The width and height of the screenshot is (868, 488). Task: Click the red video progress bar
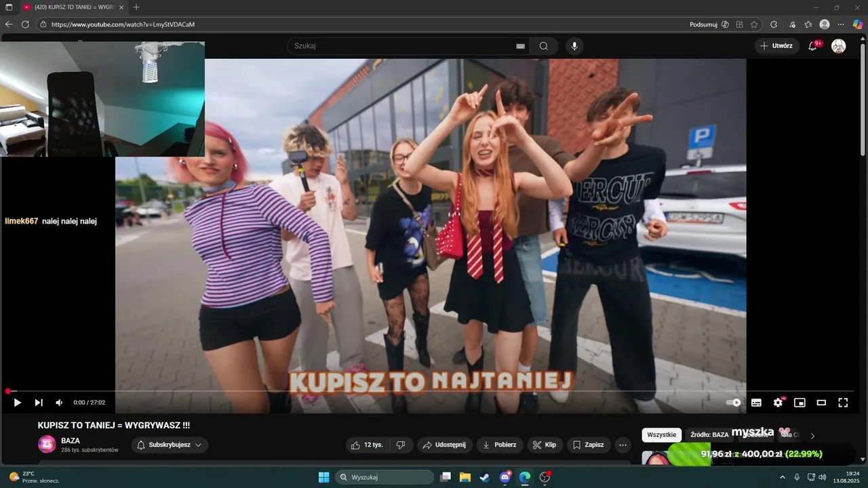coord(431,391)
